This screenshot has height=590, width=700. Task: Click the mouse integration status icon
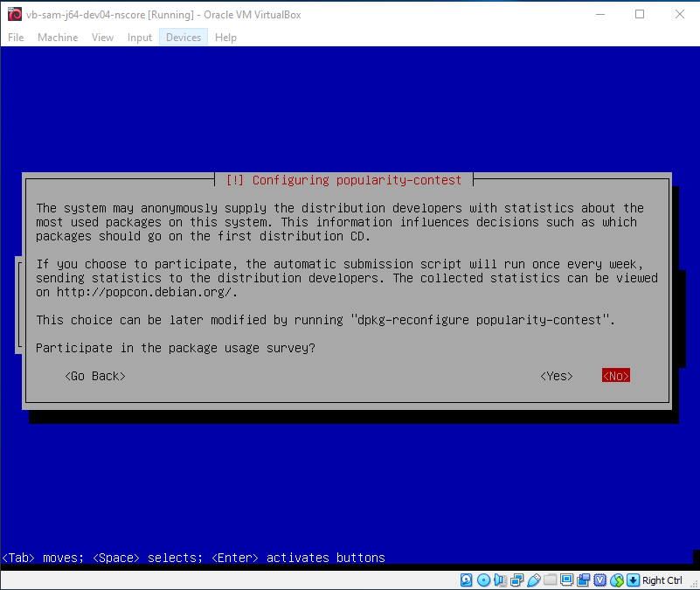616,580
